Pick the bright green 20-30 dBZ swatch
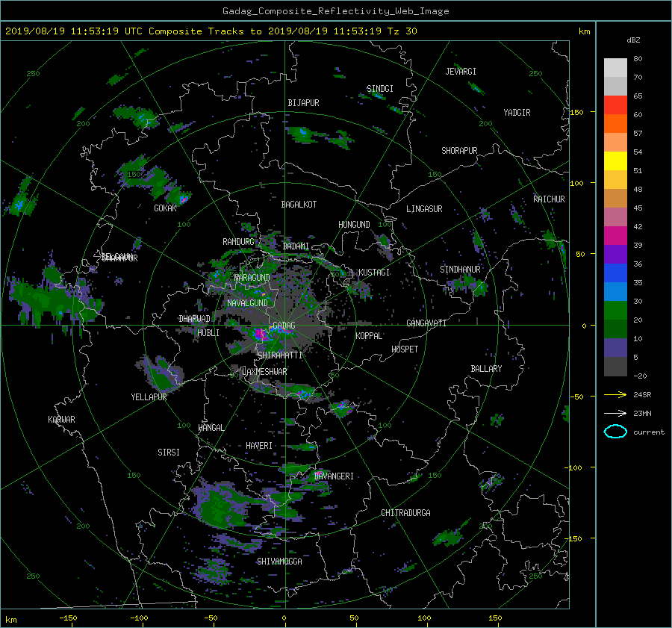Viewport: 672px width, 628px height. point(615,311)
